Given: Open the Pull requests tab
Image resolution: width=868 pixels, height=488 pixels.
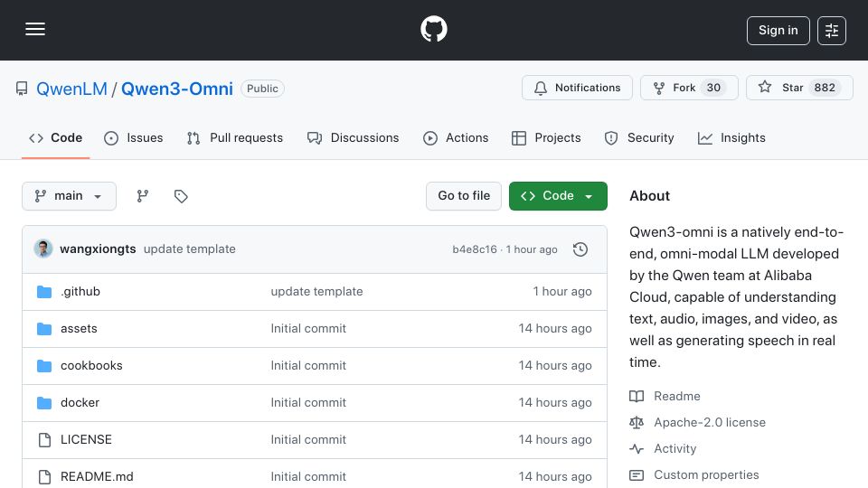Looking at the screenshot, I should click(x=235, y=137).
